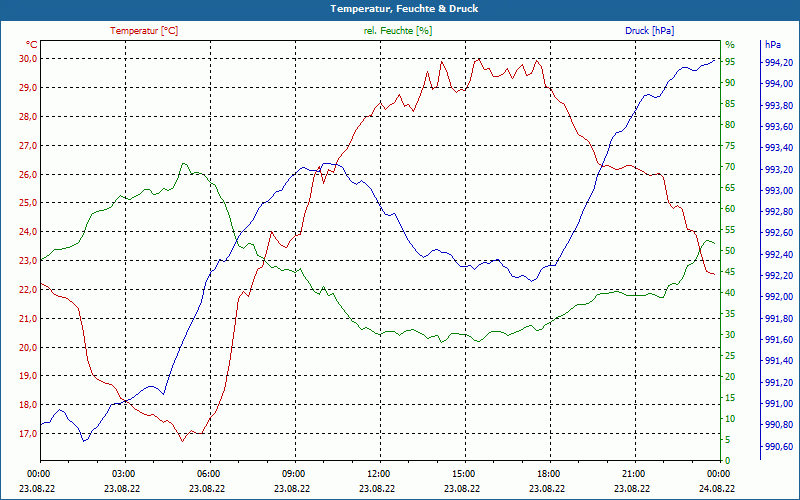
Task: Click the 50 humidity axis tick label
Action: pos(730,251)
